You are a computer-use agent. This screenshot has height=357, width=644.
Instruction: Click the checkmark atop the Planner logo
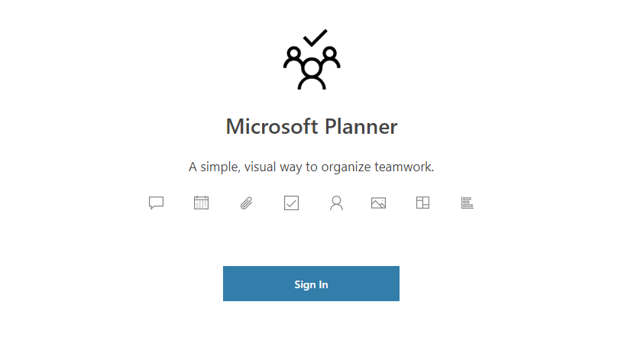coord(315,37)
